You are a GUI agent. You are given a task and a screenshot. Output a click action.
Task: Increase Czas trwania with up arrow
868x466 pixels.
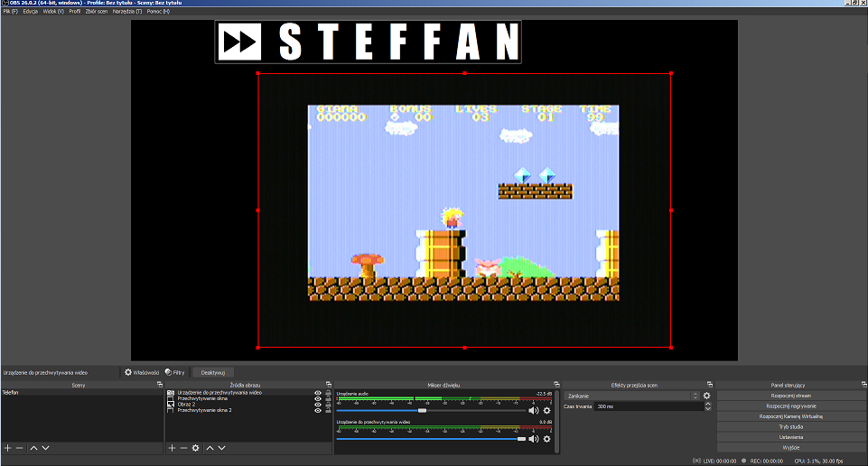tap(707, 404)
